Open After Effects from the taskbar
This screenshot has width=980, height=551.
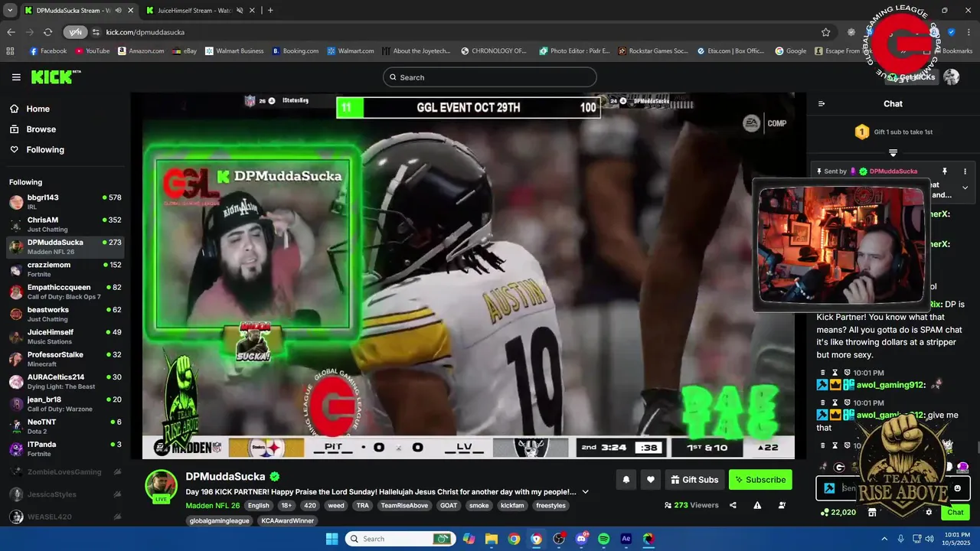(626, 539)
